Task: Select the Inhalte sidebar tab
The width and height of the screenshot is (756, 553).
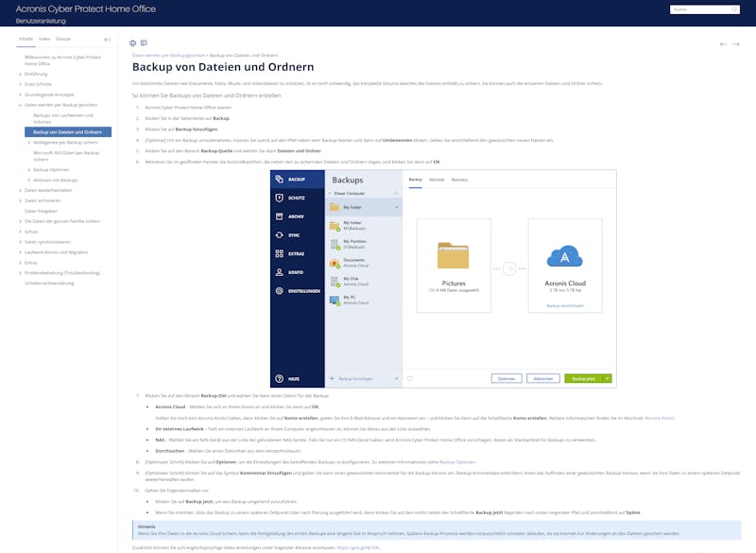Action: coord(26,39)
